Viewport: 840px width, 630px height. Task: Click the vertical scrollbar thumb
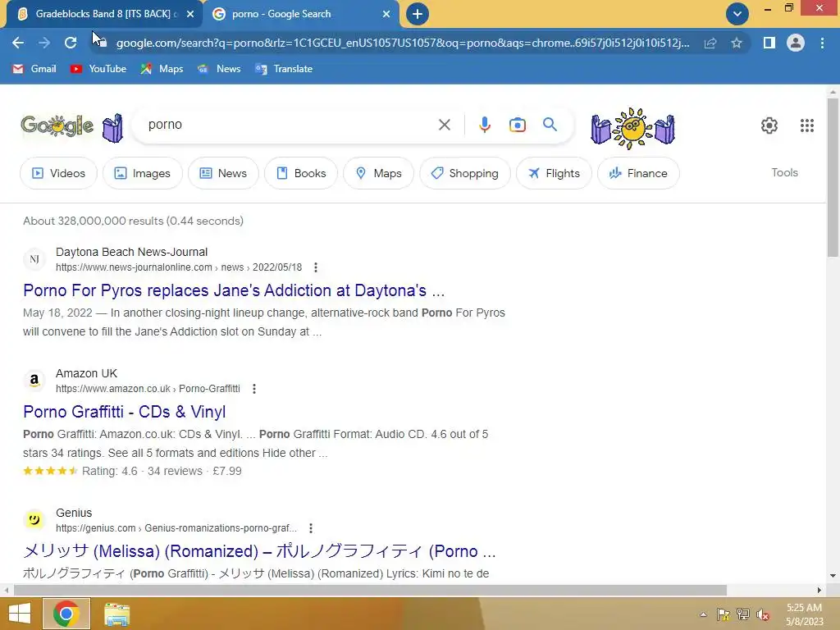pos(833,177)
